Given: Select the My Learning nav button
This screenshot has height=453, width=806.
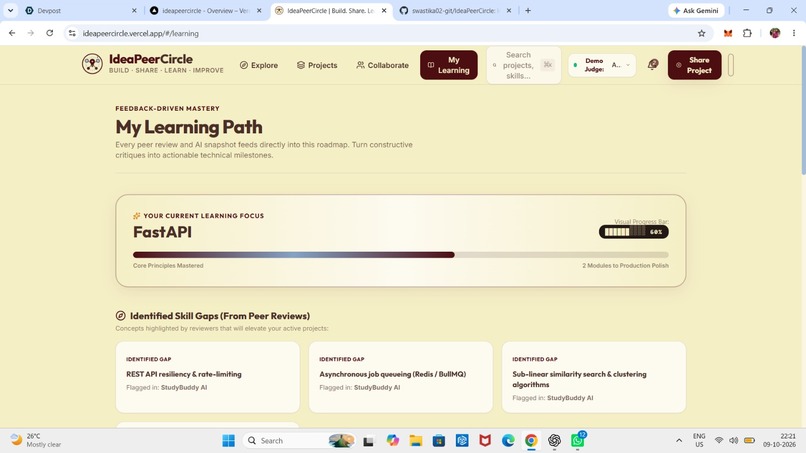Looking at the screenshot, I should pyautogui.click(x=449, y=65).
